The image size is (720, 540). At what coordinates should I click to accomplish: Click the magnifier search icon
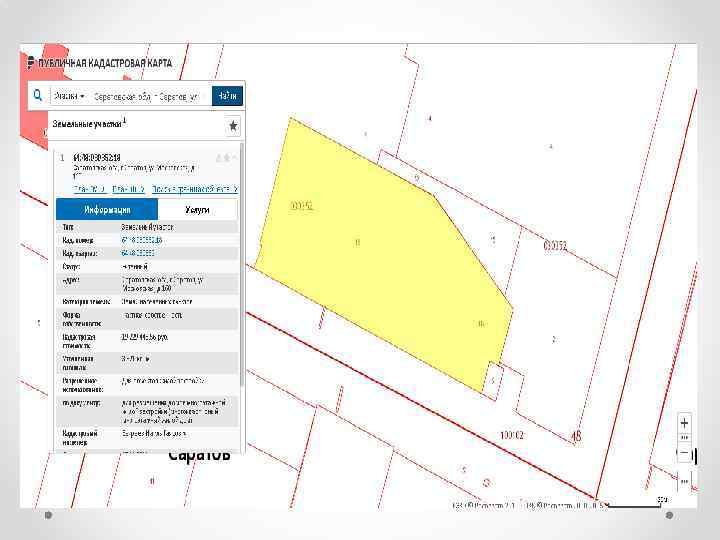point(38,96)
